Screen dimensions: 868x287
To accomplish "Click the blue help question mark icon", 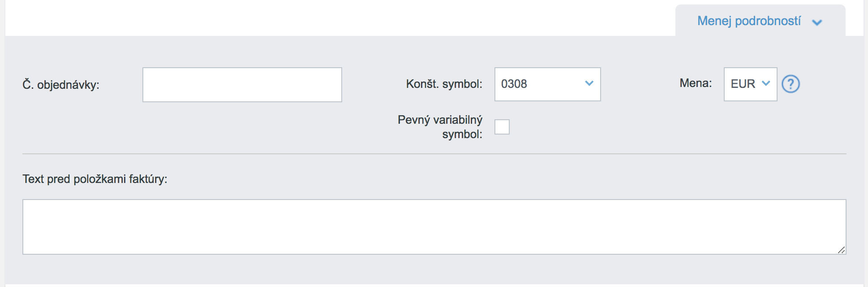I will point(791,84).
